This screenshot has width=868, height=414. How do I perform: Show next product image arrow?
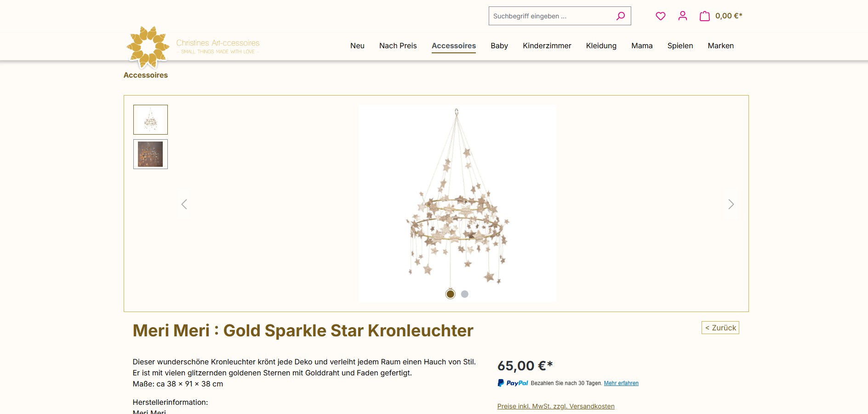(x=731, y=204)
